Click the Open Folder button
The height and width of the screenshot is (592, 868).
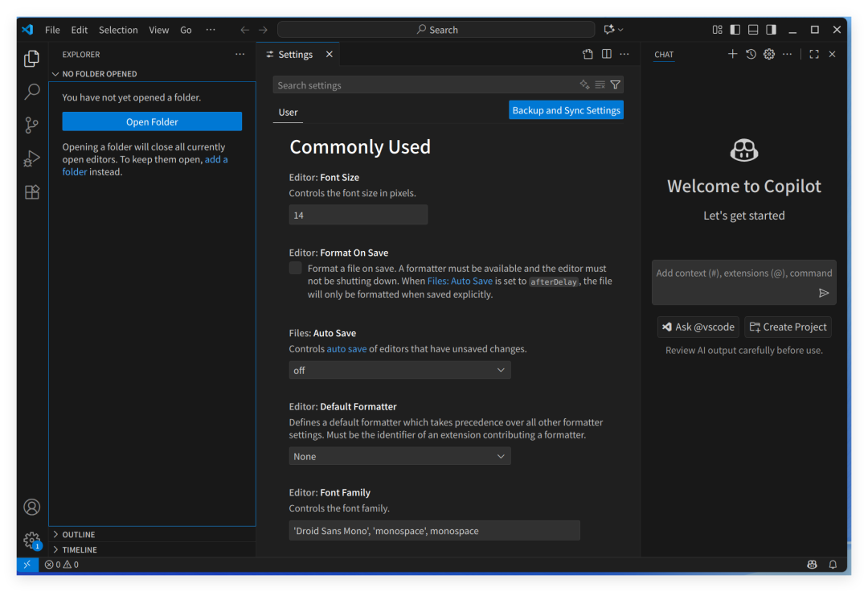[x=152, y=121]
